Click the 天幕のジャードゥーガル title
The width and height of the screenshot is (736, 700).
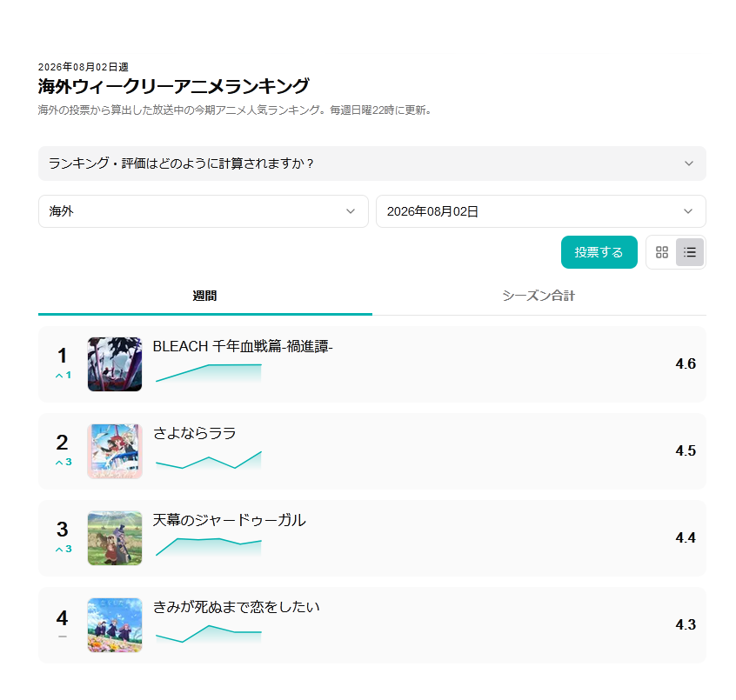click(x=230, y=520)
